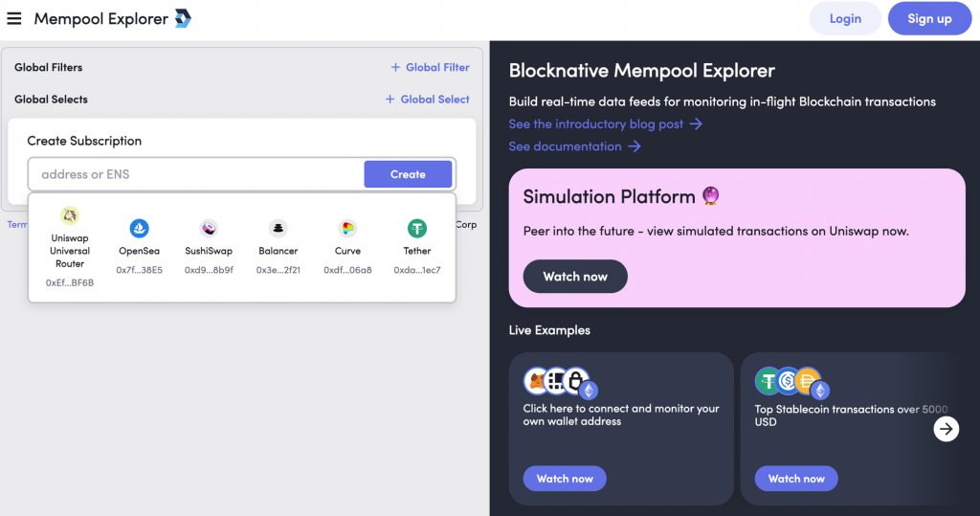Click the 0xd9...8b9f address text
This screenshot has width=980, height=516.
tap(209, 270)
